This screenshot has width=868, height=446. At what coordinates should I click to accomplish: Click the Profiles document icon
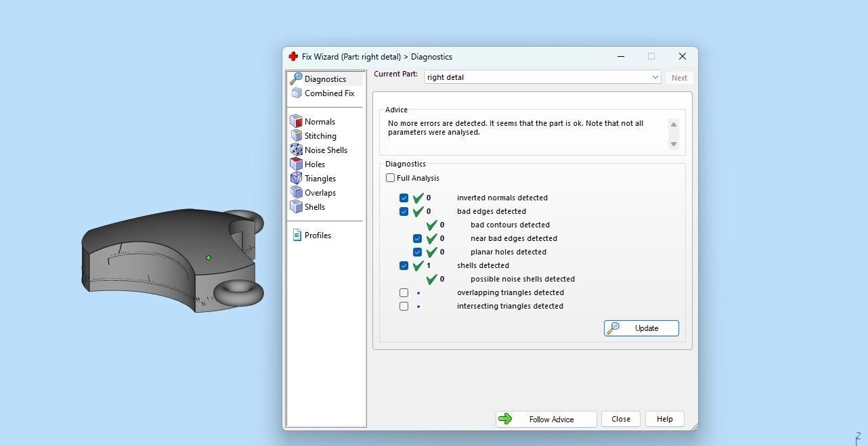pyautogui.click(x=297, y=236)
